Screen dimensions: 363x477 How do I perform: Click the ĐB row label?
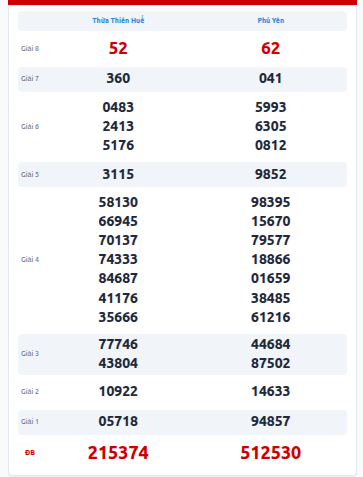(30, 453)
